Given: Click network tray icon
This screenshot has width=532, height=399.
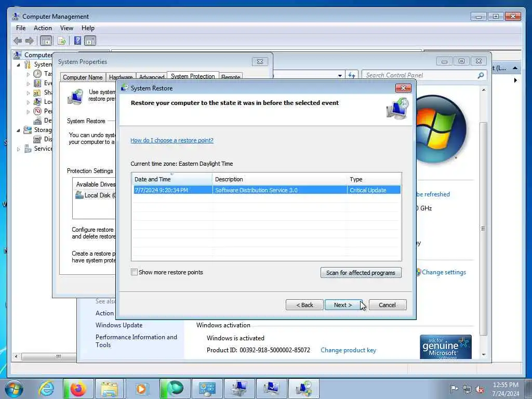Looking at the screenshot, I should [x=467, y=390].
